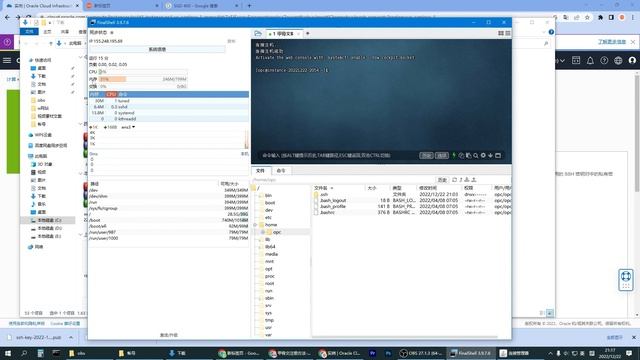The height and width of the screenshot is (360, 640).
Task: Open the OBS taskbar item
Action: click(x=421, y=353)
